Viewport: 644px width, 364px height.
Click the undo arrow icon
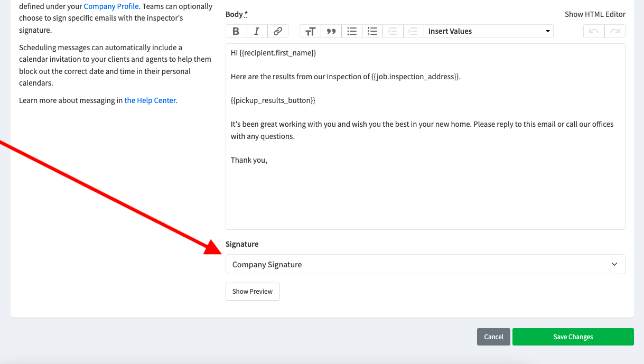(x=593, y=31)
